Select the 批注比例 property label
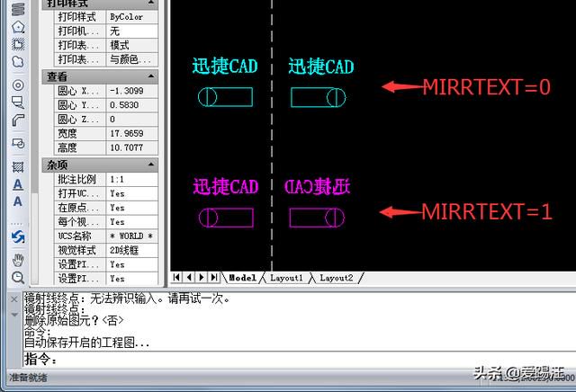This screenshot has height=392, width=576. pos(80,179)
